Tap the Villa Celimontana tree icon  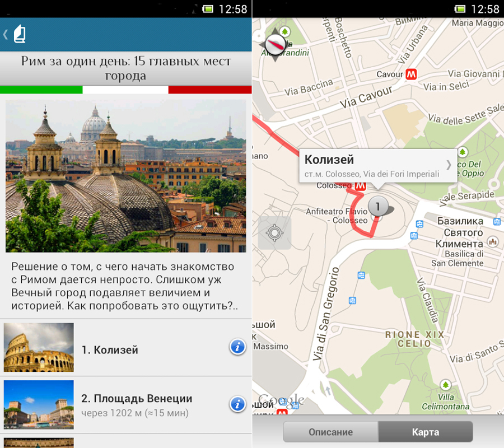tap(446, 385)
